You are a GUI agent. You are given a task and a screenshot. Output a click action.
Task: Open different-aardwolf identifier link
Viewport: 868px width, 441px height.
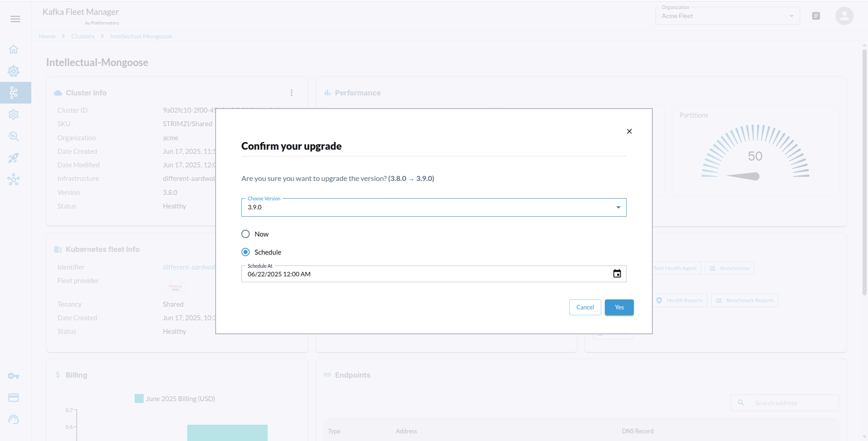[189, 267]
